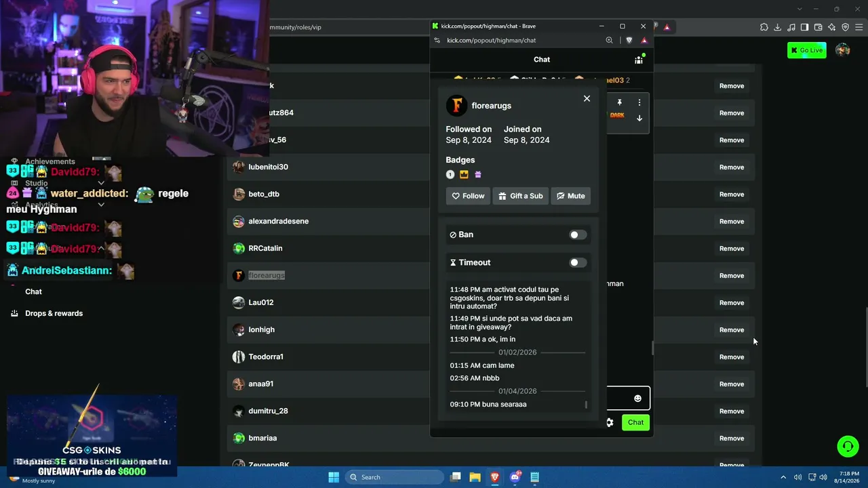The height and width of the screenshot is (488, 868).
Task: Click the RRCatalin avatar
Action: pos(239,248)
